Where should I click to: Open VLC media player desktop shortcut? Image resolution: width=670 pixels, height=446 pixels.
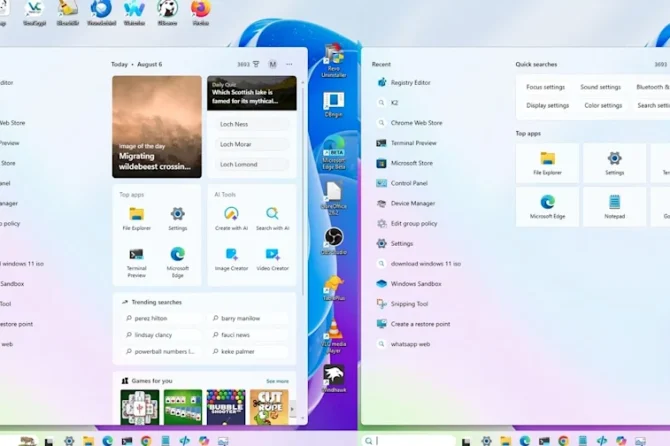334,337
